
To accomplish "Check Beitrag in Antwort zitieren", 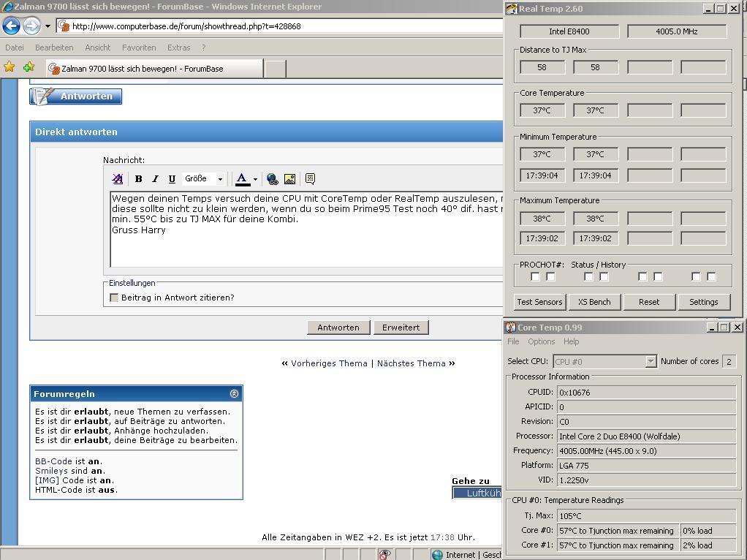I will click(114, 298).
